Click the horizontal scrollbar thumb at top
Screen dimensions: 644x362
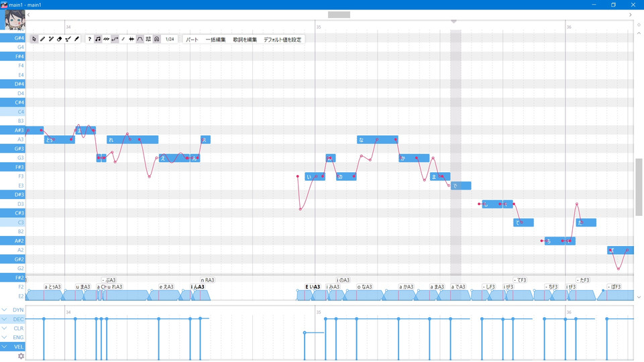[339, 15]
